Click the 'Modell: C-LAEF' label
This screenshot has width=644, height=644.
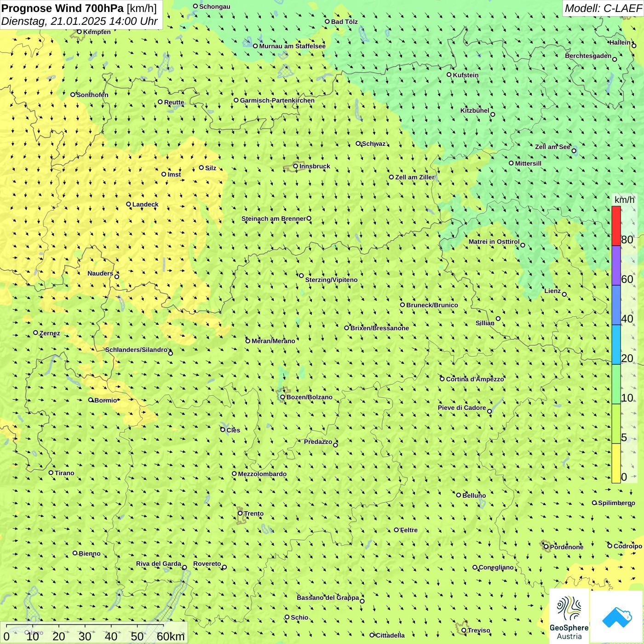point(603,8)
